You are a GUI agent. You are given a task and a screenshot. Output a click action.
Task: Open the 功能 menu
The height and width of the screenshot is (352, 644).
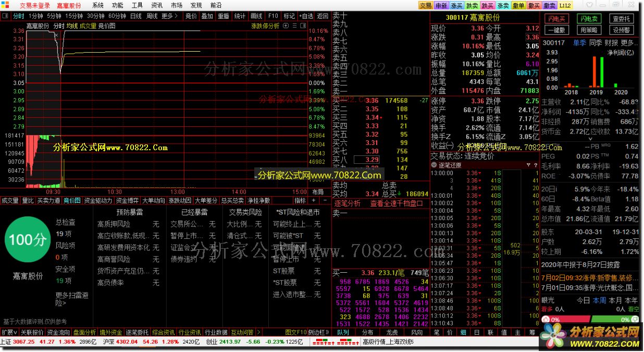(118, 5)
